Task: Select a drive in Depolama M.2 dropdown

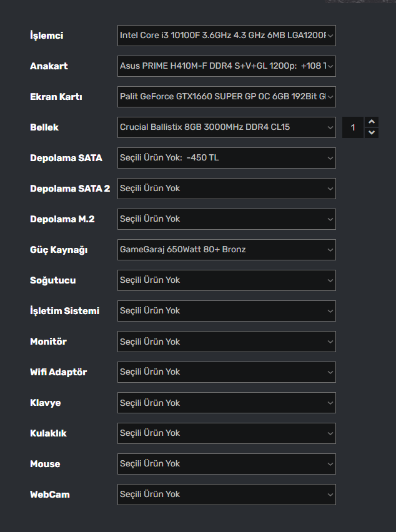Action: pyautogui.click(x=226, y=219)
